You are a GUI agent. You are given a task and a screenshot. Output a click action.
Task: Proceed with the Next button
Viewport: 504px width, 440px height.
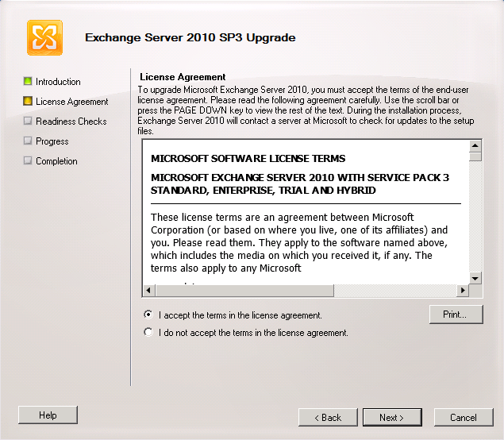[x=392, y=417]
